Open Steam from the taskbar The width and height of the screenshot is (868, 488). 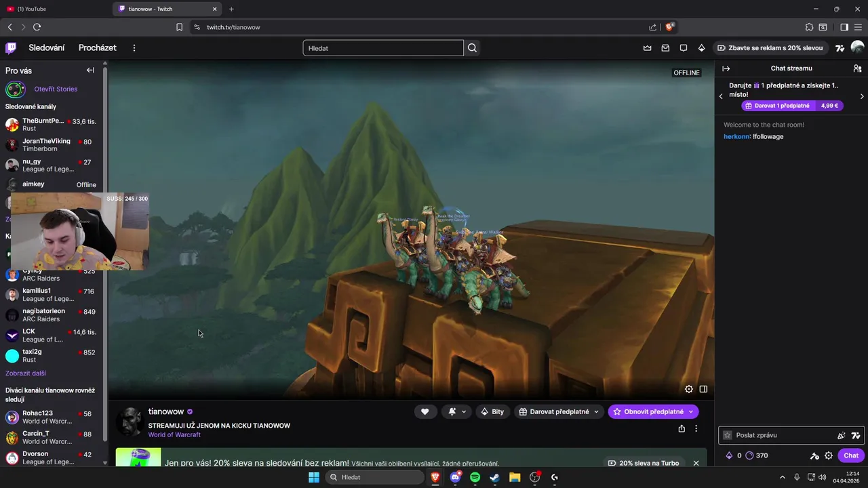point(494,477)
